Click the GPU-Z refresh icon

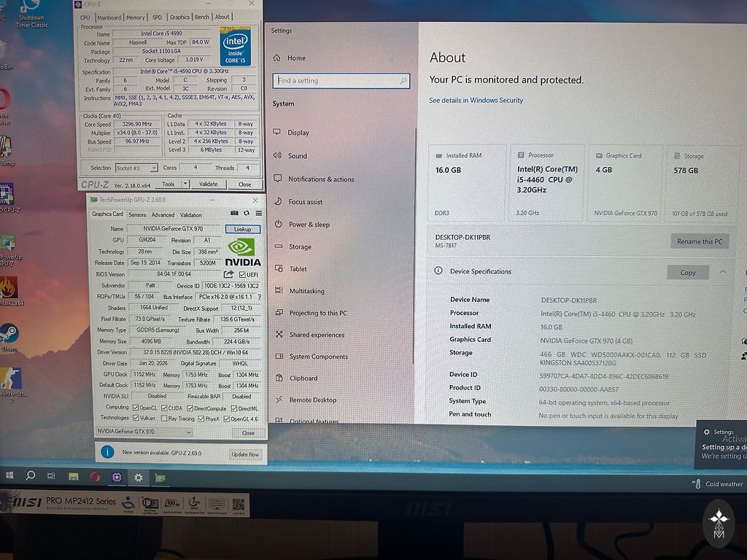(246, 214)
